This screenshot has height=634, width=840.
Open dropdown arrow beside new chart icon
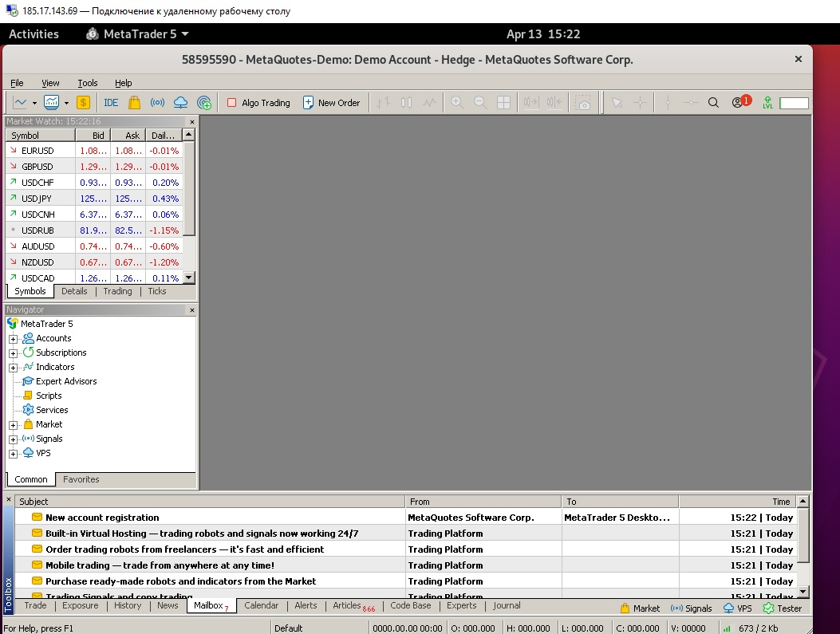pos(34,103)
